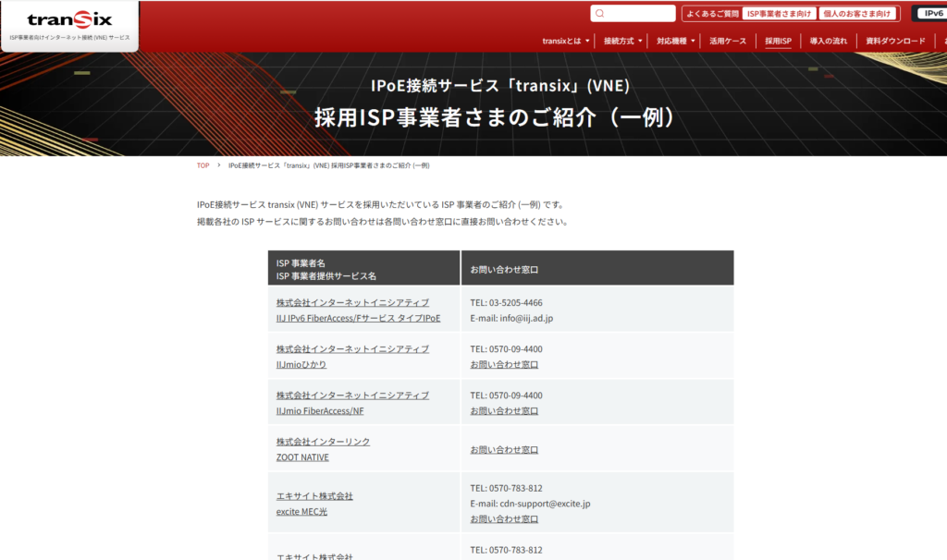Open お問い合わせ窓口 link in ZOOT NATIVE row
The image size is (947, 560).
(x=504, y=449)
